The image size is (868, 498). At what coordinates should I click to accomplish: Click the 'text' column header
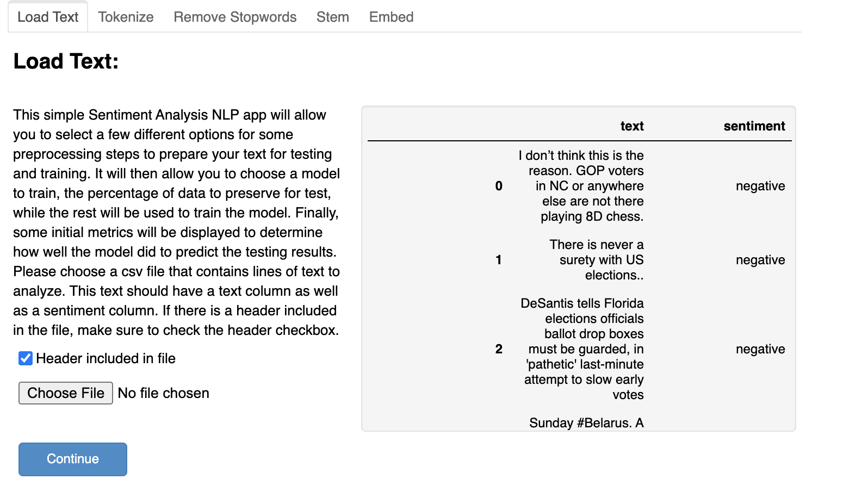tap(631, 126)
